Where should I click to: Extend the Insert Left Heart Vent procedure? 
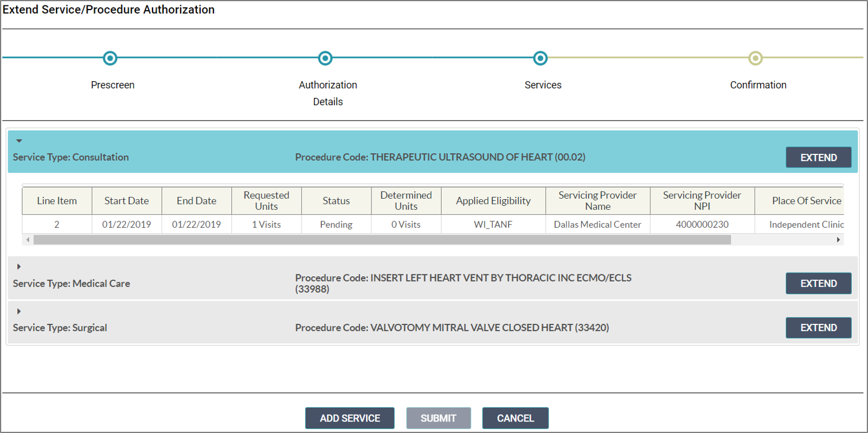coord(818,283)
